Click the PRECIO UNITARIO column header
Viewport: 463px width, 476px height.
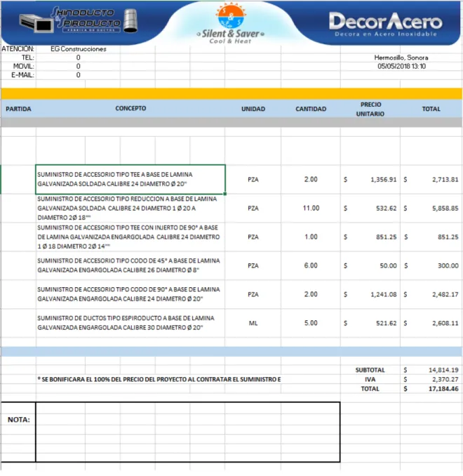[370, 109]
